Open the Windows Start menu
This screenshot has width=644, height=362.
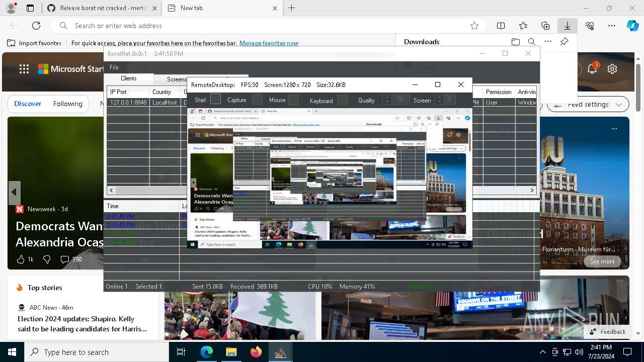12,352
